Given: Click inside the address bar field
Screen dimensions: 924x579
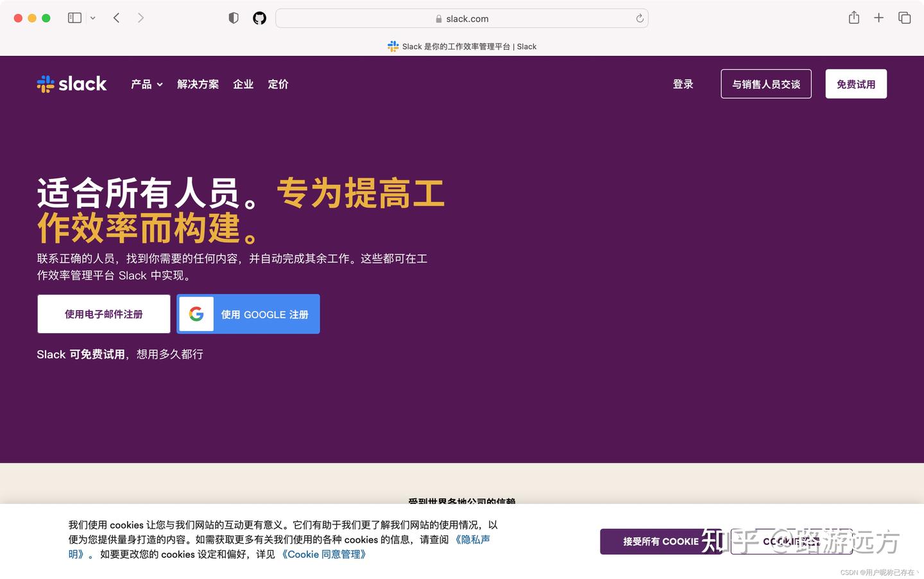Looking at the screenshot, I should pyautogui.click(x=461, y=18).
